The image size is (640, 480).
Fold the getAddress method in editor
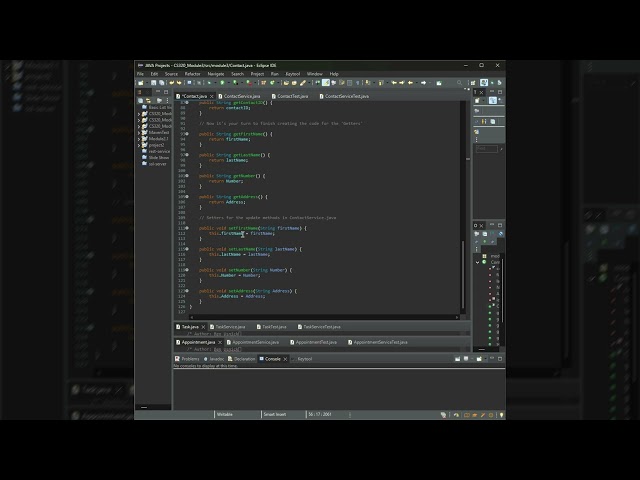tap(187, 197)
